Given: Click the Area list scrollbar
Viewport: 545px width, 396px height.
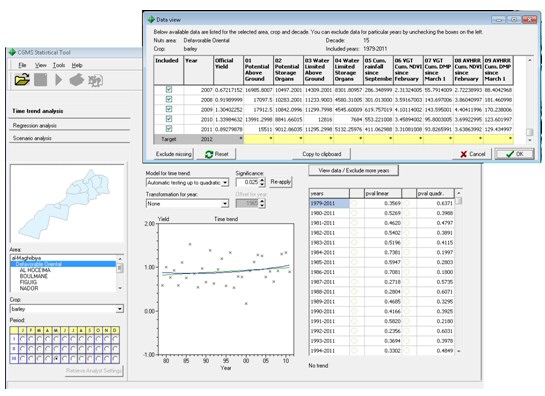Looking at the screenshot, I should pyautogui.click(x=120, y=273).
